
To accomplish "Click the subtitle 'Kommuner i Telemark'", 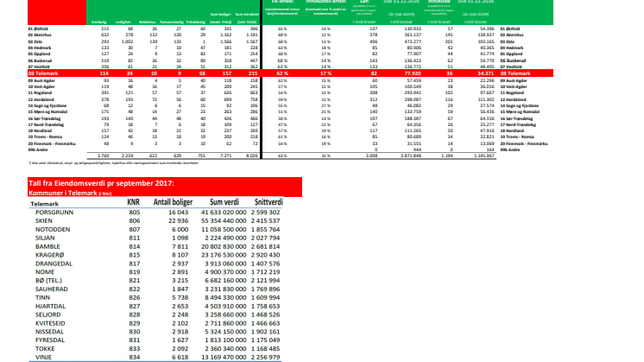I will pos(63,194).
